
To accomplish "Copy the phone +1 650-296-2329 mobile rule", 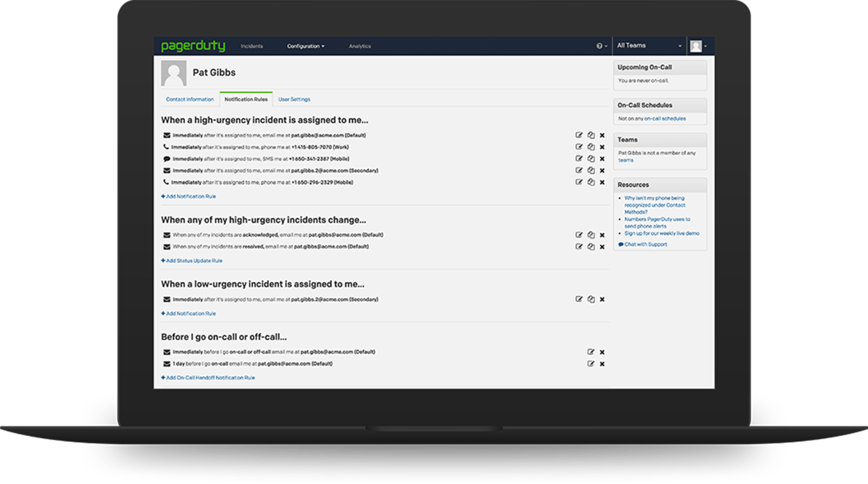I will pos(590,182).
